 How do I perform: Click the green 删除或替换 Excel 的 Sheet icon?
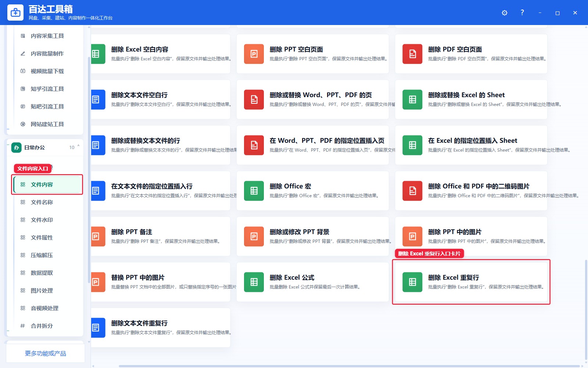412,99
